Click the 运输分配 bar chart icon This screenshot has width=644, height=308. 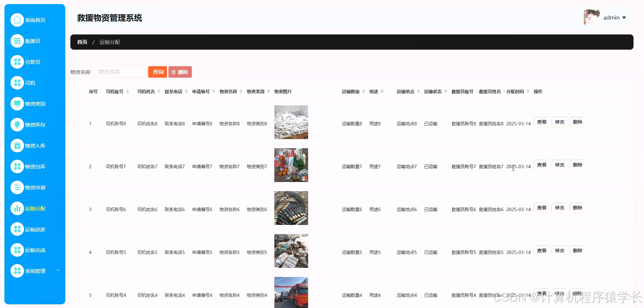point(17,208)
